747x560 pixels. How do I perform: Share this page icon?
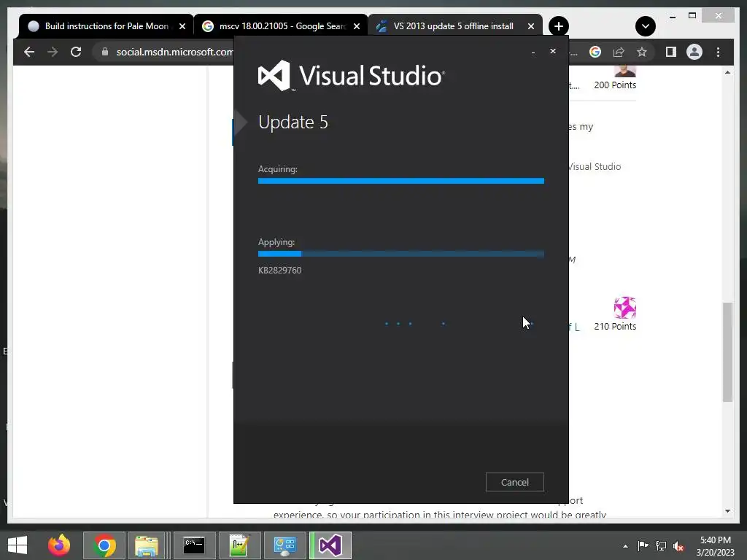coord(619,52)
